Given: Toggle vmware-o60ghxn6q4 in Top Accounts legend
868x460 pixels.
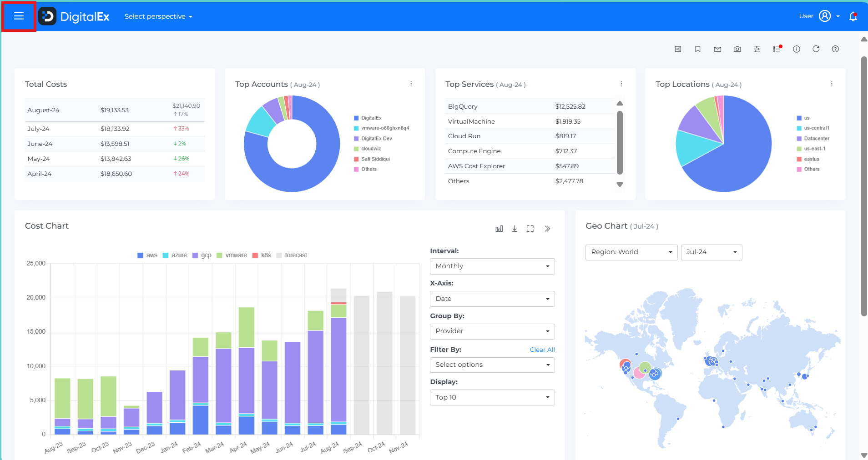Looking at the screenshot, I should click(x=381, y=128).
